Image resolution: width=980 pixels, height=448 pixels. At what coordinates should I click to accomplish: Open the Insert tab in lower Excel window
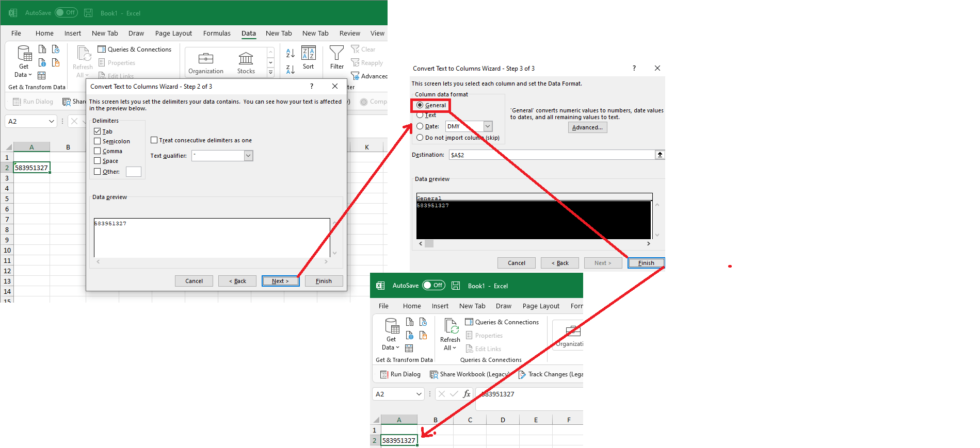pyautogui.click(x=440, y=306)
